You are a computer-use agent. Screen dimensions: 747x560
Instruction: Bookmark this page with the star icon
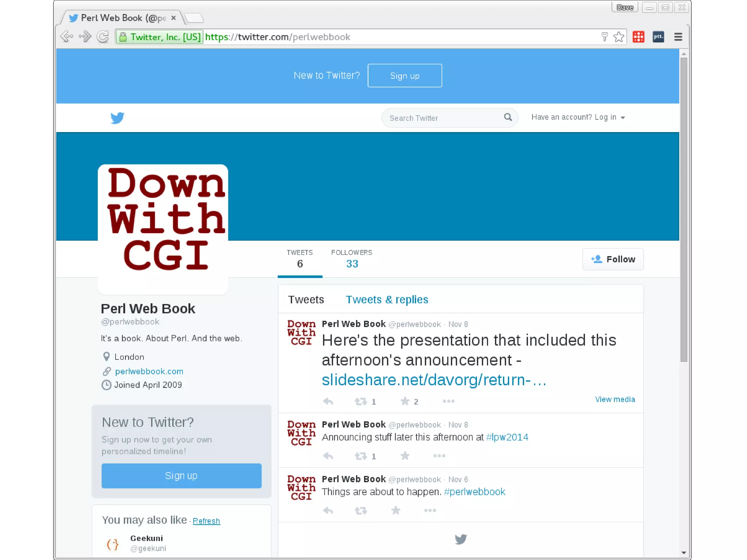619,37
